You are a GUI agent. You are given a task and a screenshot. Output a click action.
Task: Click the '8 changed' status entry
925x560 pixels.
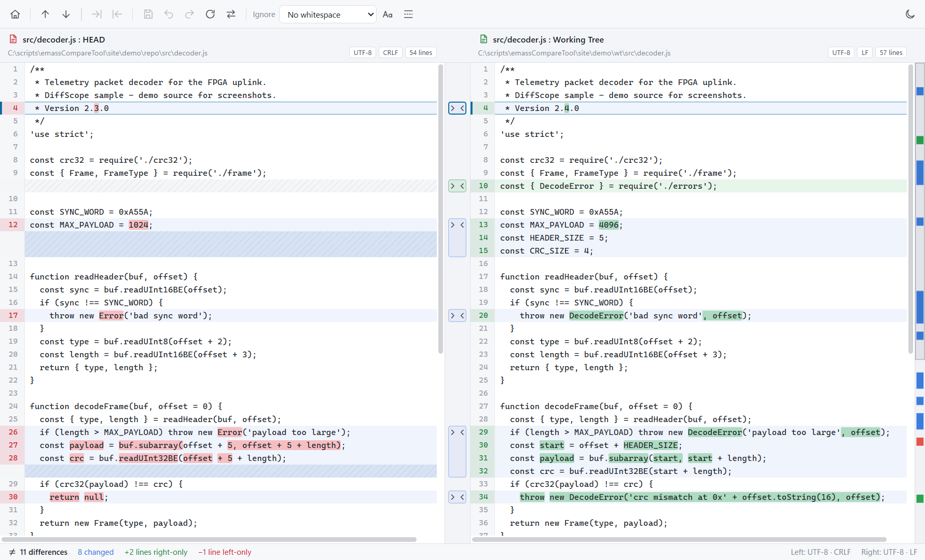coord(95,552)
